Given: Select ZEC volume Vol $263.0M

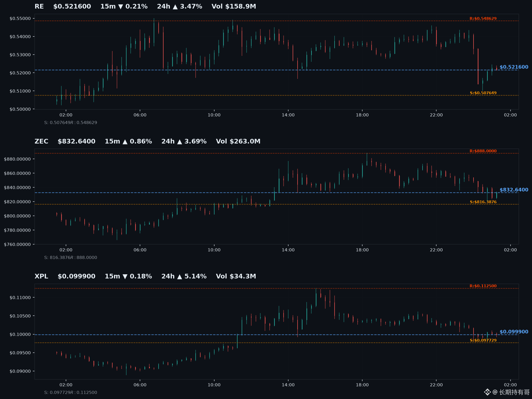Looking at the screenshot, I should point(238,142).
